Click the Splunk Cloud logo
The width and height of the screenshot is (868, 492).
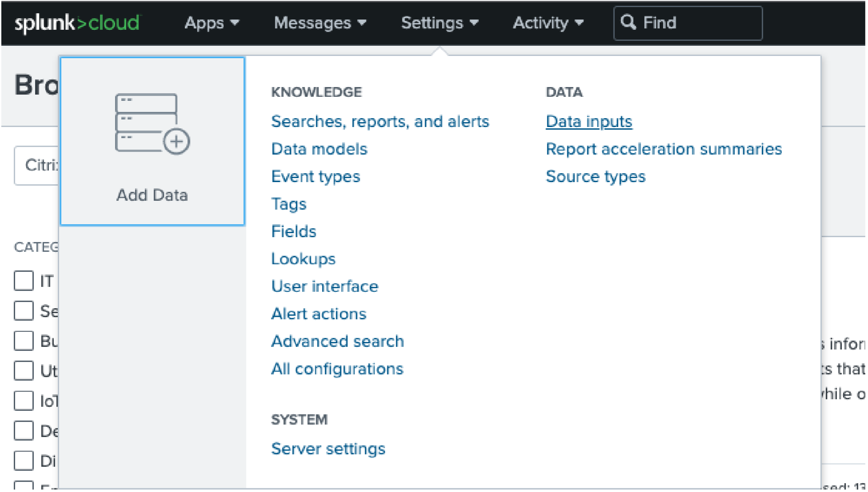77,23
